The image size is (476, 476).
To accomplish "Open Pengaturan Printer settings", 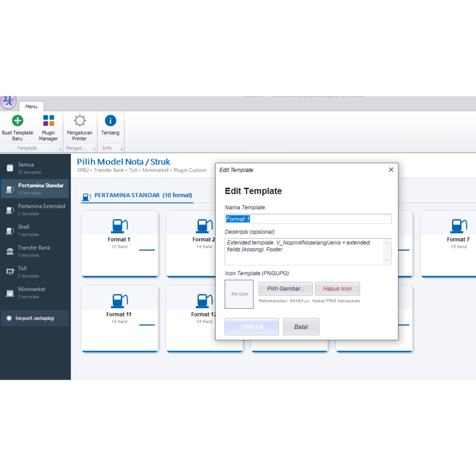I will (79, 126).
